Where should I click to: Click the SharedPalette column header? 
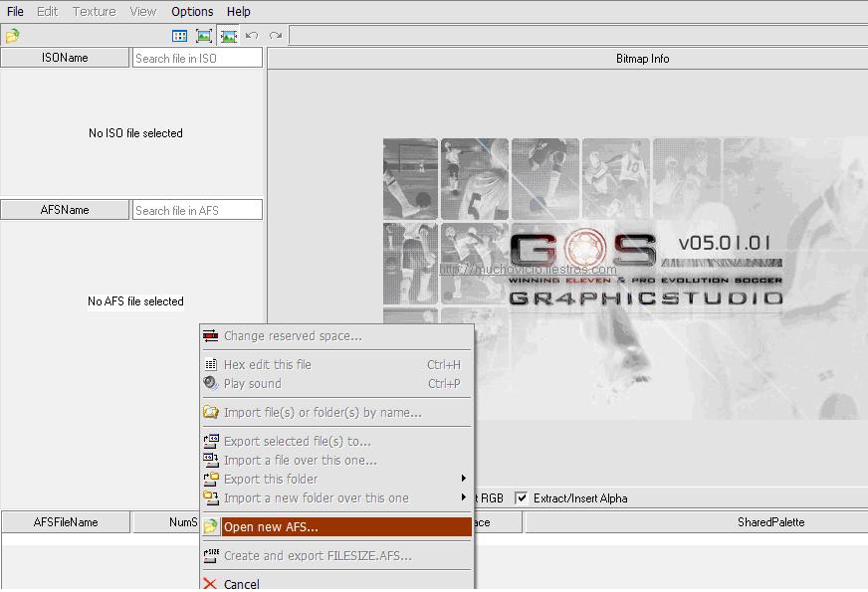770,522
